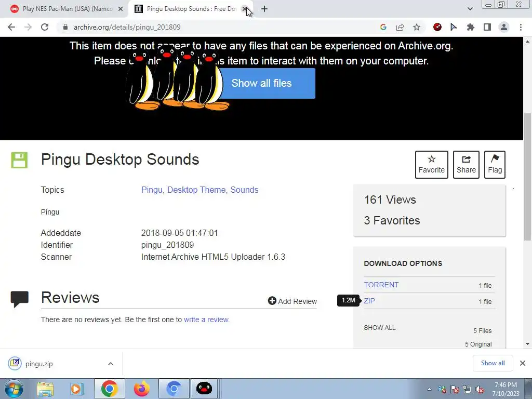Click the Pingu Desktop Sounds title
The width and height of the screenshot is (532, 399).
120,159
